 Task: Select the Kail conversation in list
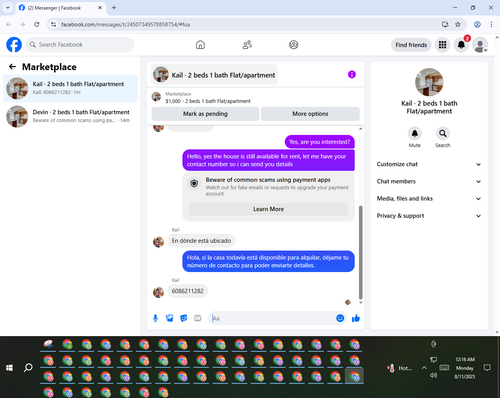click(70, 88)
